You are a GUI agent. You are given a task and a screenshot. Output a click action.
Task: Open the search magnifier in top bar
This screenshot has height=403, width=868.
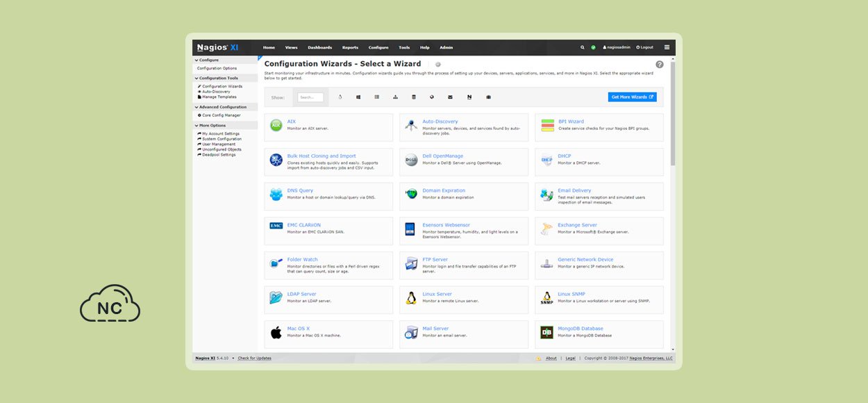coord(583,47)
